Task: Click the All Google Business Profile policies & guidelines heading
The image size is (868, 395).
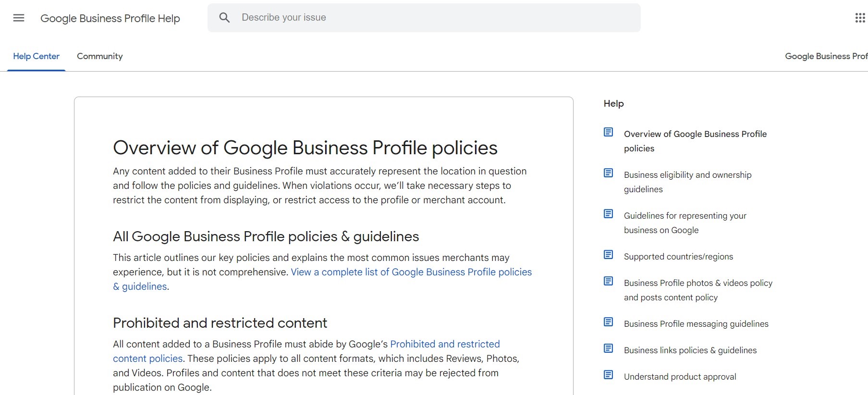Action: click(x=266, y=236)
